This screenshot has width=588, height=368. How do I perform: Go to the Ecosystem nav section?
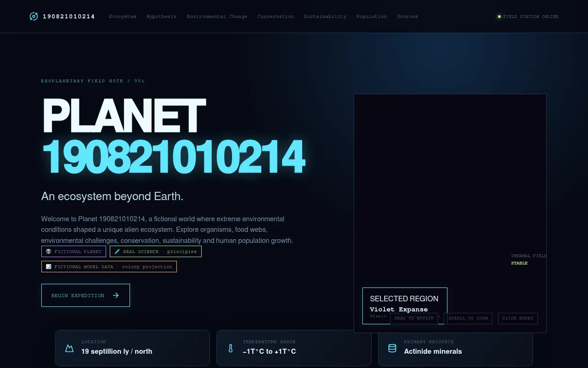coord(123,17)
